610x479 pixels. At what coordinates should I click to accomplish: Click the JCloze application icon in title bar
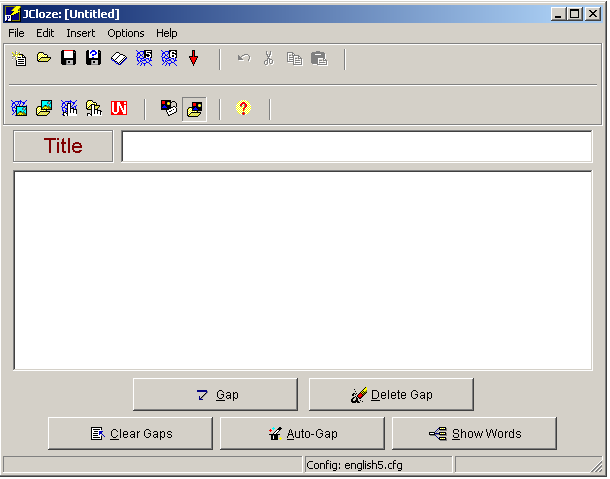click(12, 14)
